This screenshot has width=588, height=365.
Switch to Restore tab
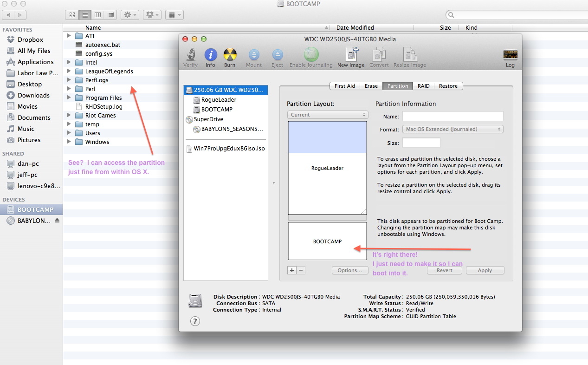[448, 86]
